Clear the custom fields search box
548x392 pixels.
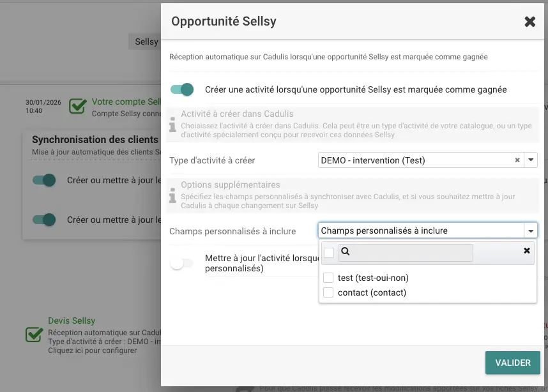tap(527, 250)
